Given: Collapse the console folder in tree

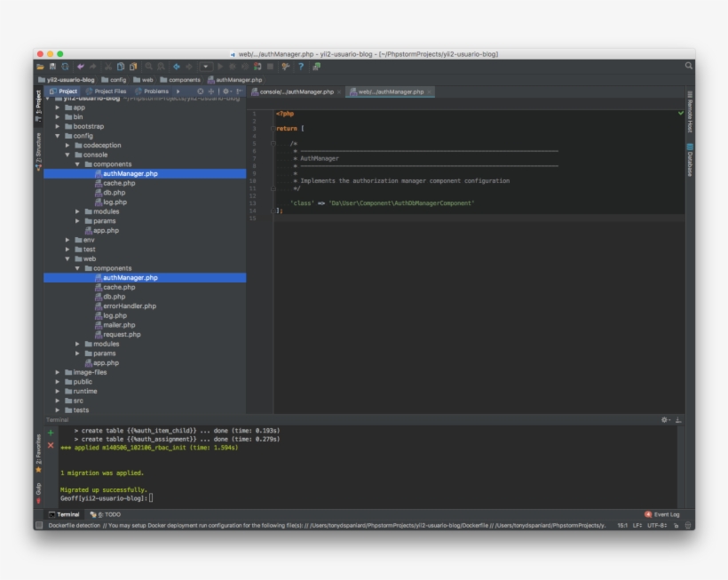Looking at the screenshot, I should point(67,155).
